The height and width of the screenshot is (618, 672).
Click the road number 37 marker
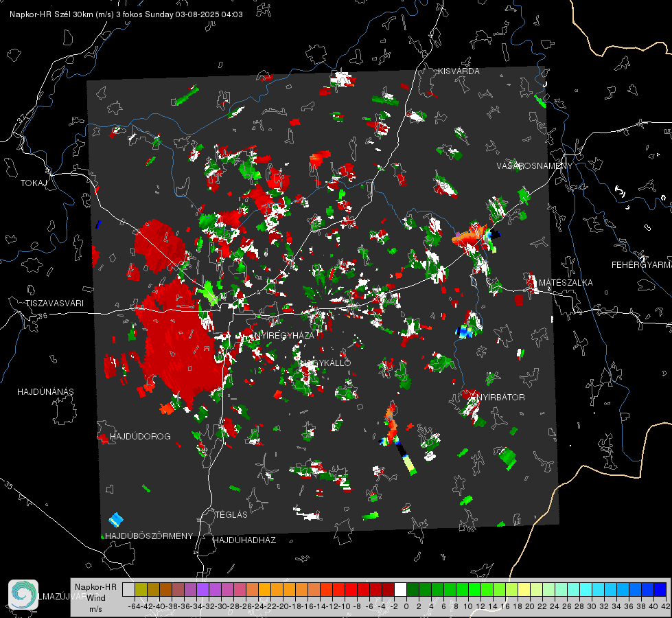22,117
